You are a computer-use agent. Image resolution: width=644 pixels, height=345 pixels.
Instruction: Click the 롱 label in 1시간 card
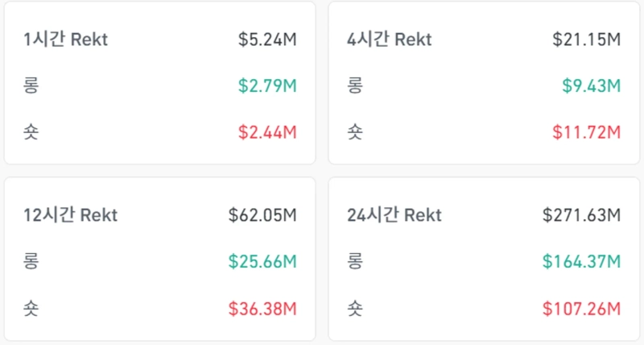(31, 85)
